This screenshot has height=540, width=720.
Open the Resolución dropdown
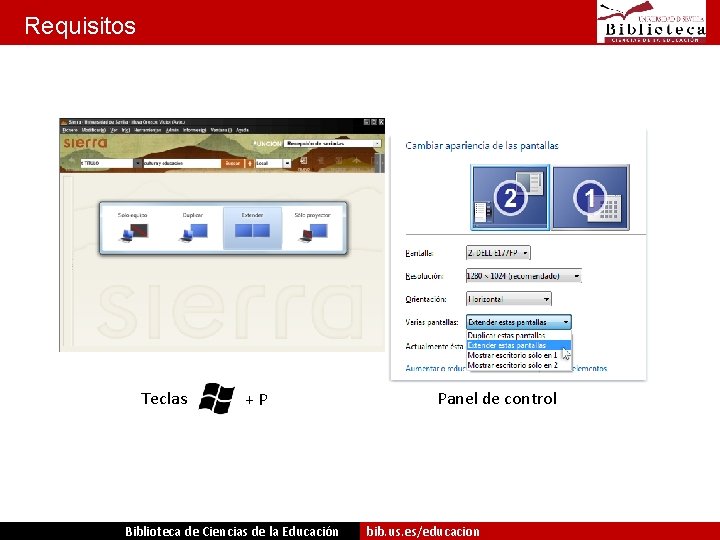523,276
